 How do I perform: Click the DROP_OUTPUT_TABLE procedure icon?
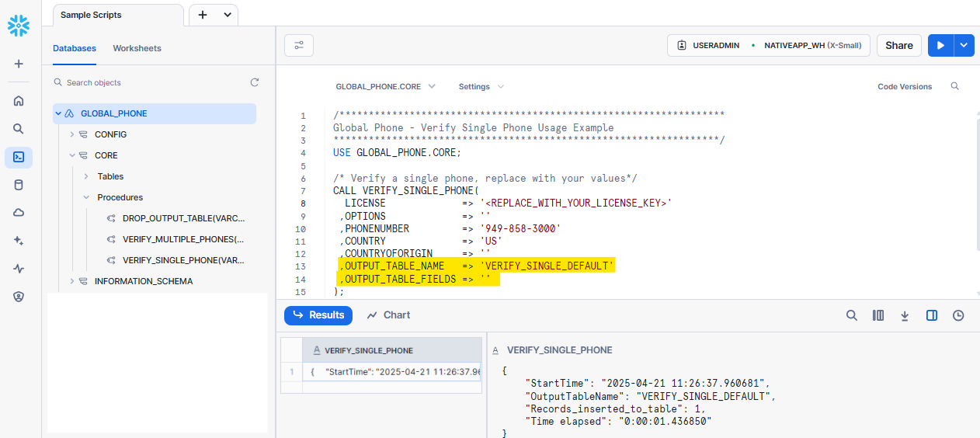tap(111, 218)
